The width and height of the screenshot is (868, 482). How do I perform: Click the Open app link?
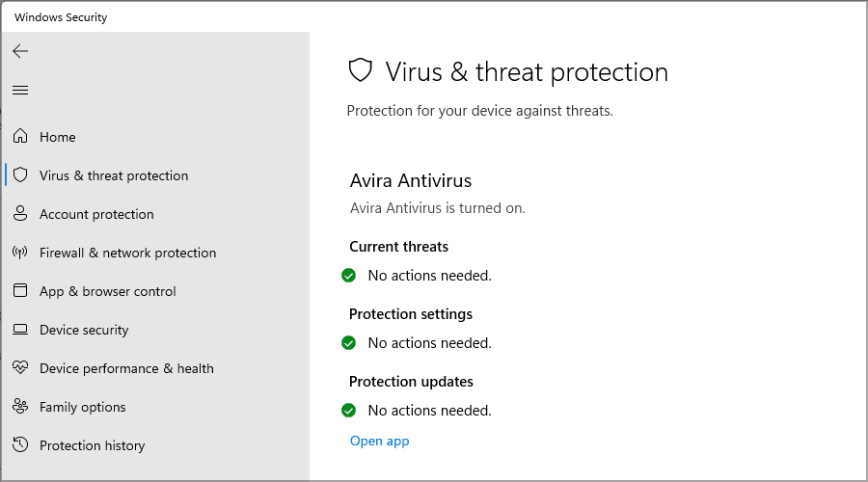pos(379,441)
